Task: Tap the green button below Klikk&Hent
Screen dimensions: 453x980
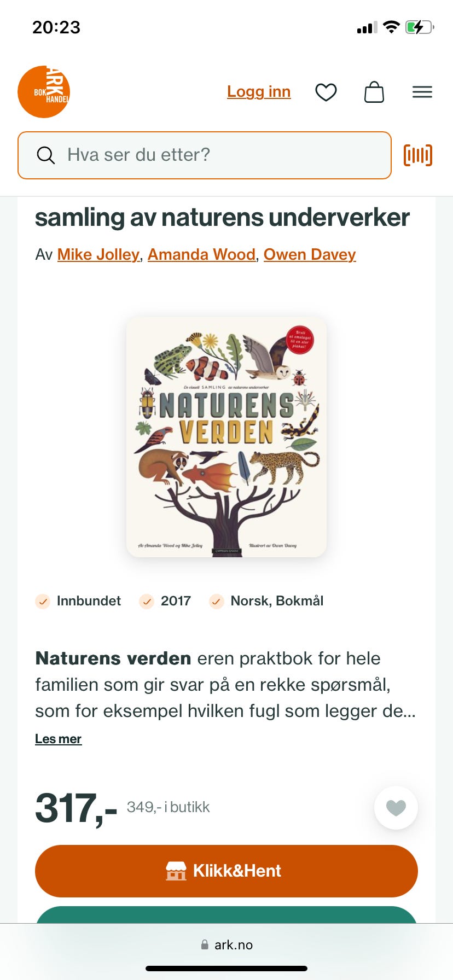Action: pyautogui.click(x=226, y=915)
